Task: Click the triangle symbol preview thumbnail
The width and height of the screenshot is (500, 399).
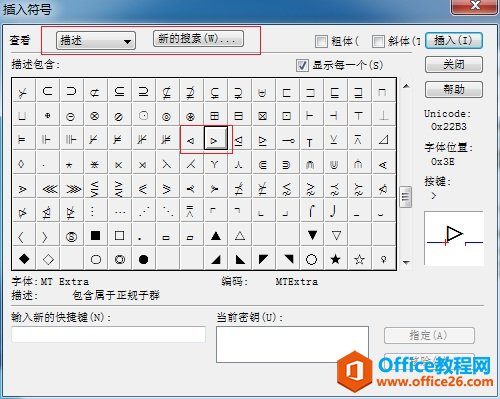Action: pyautogui.click(x=454, y=238)
